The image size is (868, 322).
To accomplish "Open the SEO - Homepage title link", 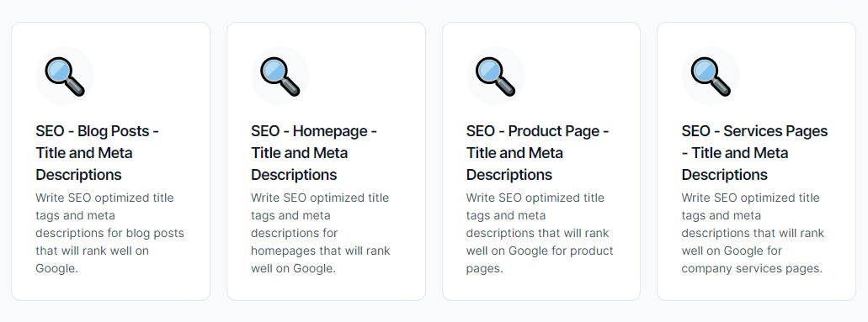I will pyautogui.click(x=314, y=153).
